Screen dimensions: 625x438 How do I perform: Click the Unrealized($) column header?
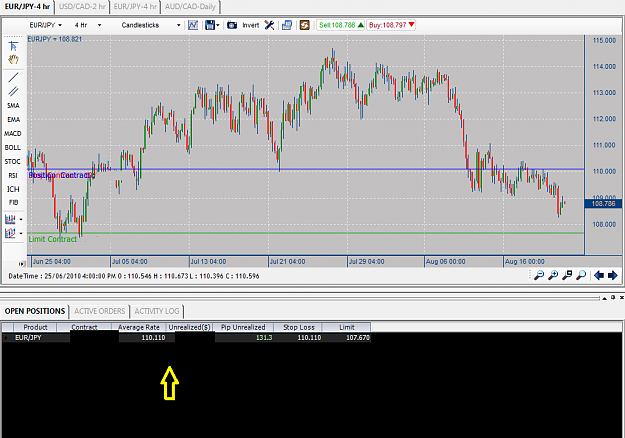(189, 327)
